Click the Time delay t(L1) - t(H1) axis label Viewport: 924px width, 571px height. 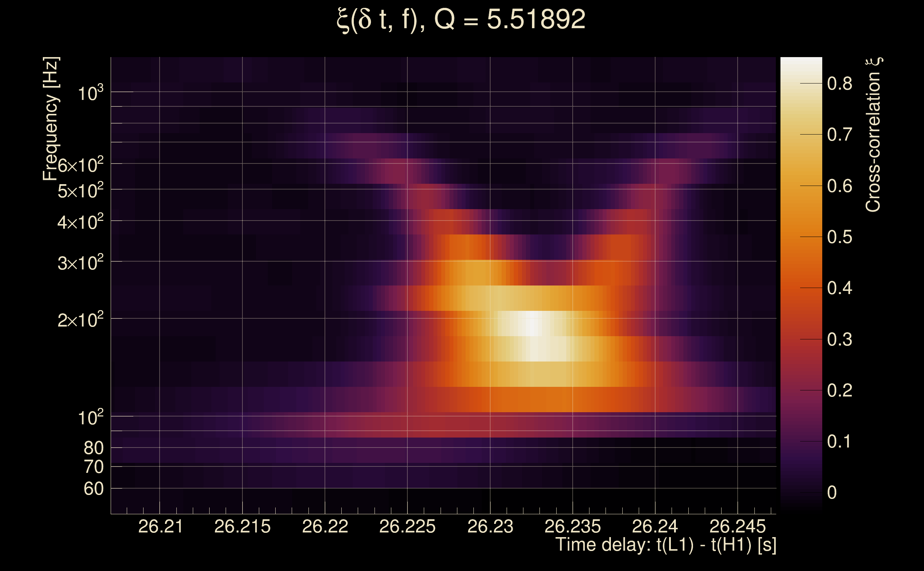coord(666,545)
